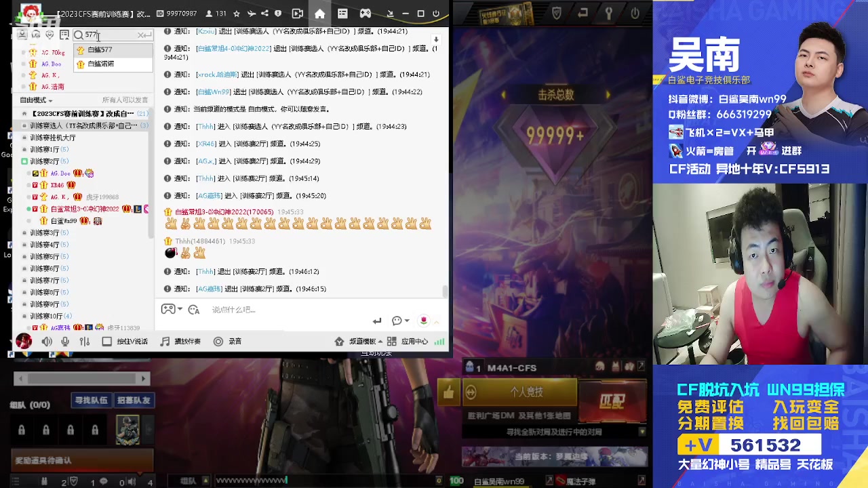868x488 pixels.
Task: Click the user avatar in YY bottom bar
Action: (24, 341)
